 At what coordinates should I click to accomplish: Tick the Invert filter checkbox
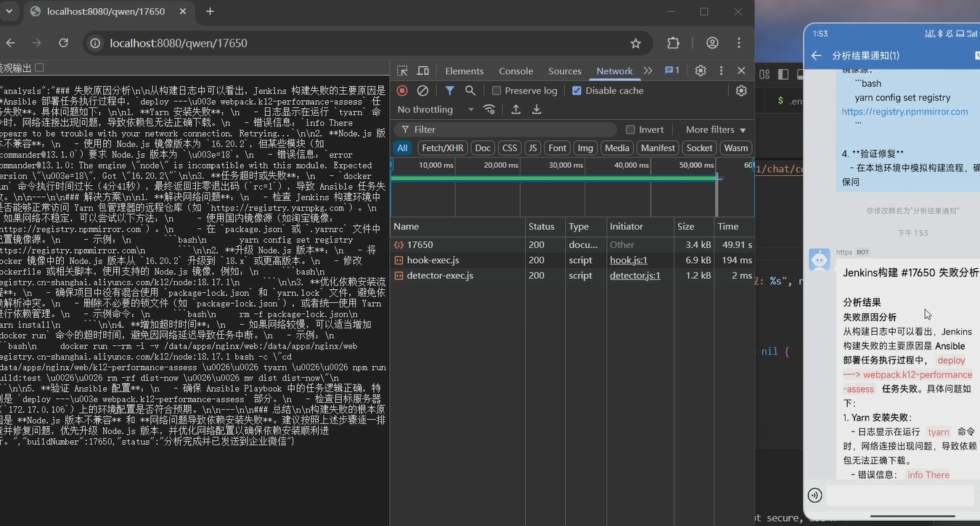(x=631, y=129)
